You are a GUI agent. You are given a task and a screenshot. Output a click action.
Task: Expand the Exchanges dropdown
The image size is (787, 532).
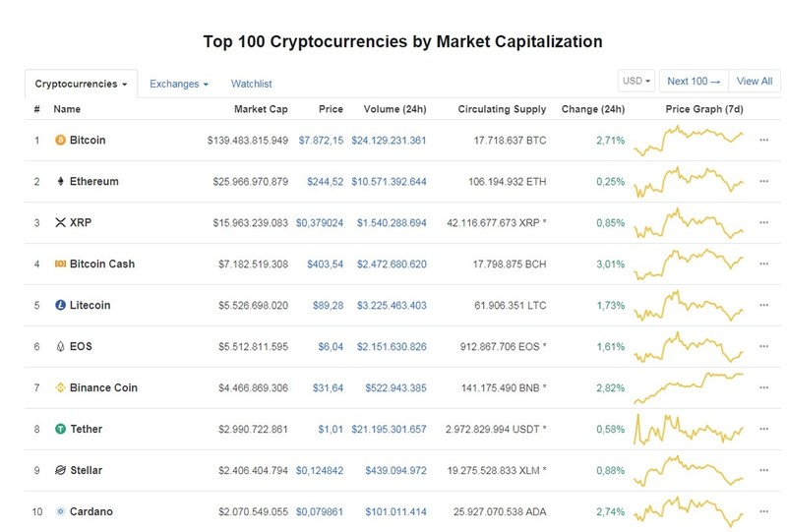point(179,84)
